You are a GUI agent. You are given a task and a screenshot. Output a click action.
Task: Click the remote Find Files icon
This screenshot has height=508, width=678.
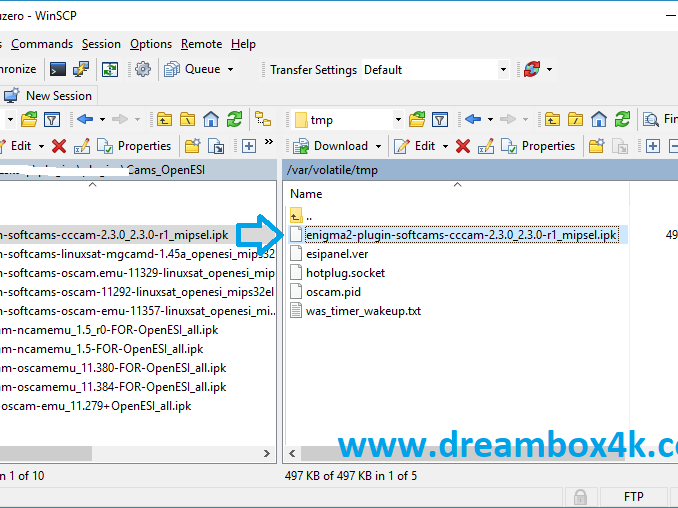pos(650,119)
